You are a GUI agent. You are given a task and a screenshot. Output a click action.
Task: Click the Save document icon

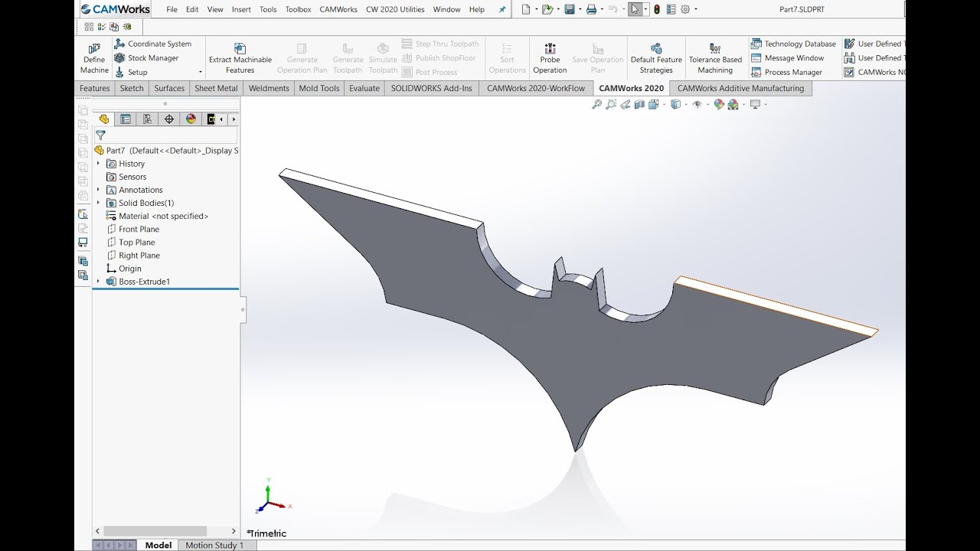[569, 9]
